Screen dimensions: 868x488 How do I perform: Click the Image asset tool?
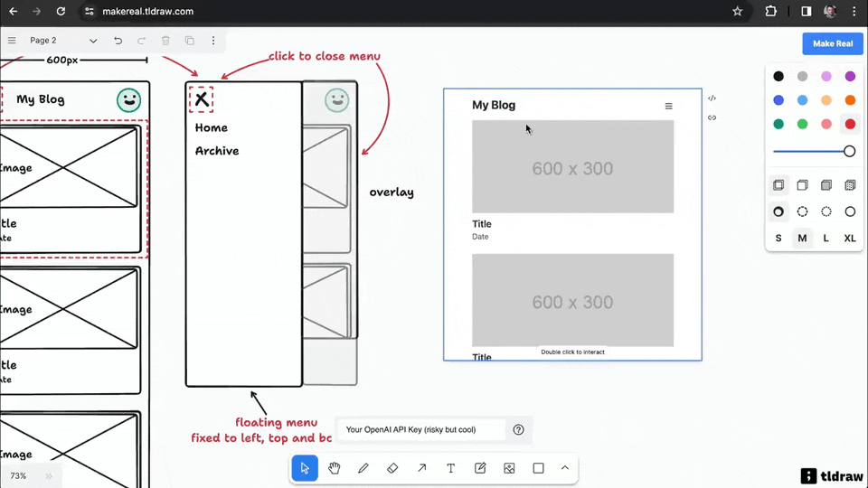click(x=509, y=468)
